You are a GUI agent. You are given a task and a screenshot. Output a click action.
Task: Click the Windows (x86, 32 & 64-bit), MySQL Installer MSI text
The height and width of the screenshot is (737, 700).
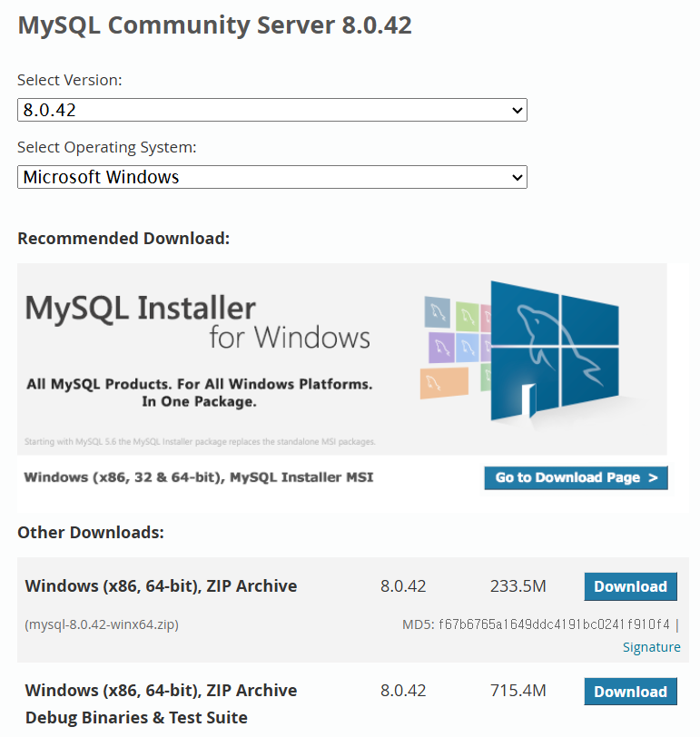click(x=199, y=477)
